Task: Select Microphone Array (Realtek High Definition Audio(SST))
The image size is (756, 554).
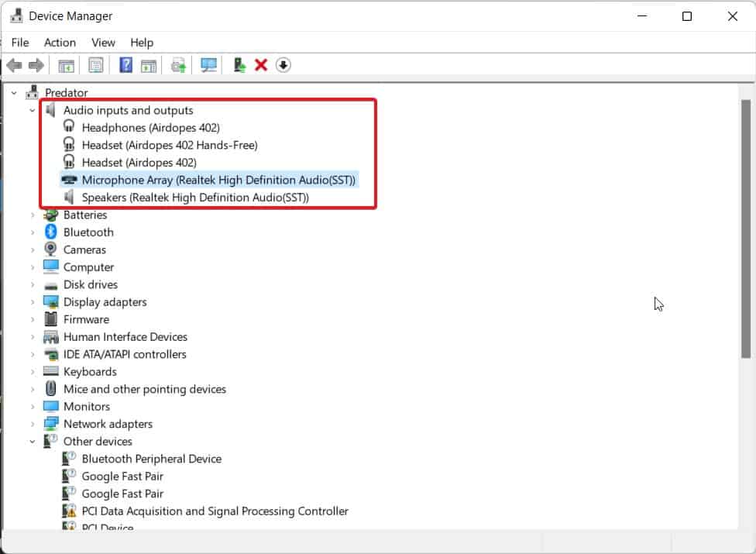Action: coord(218,180)
